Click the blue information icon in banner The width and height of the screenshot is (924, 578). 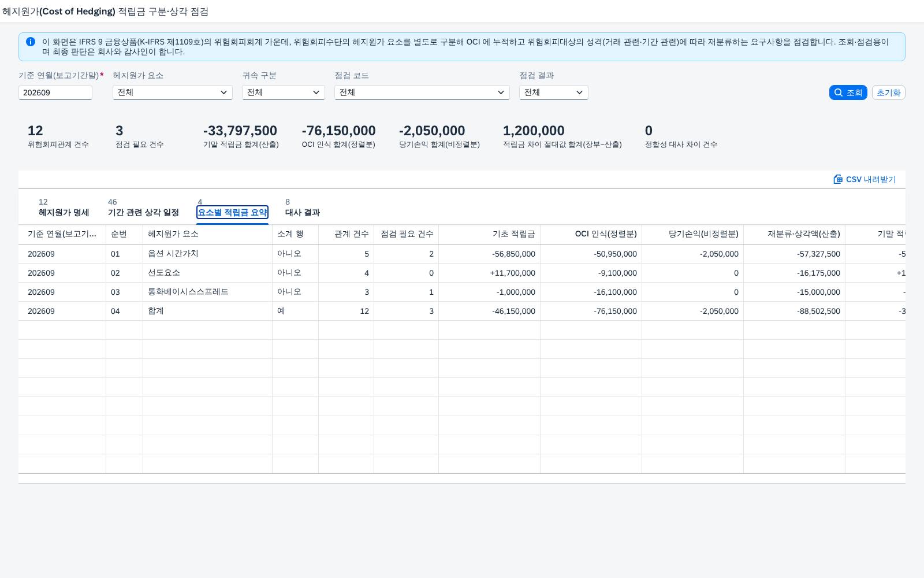31,42
